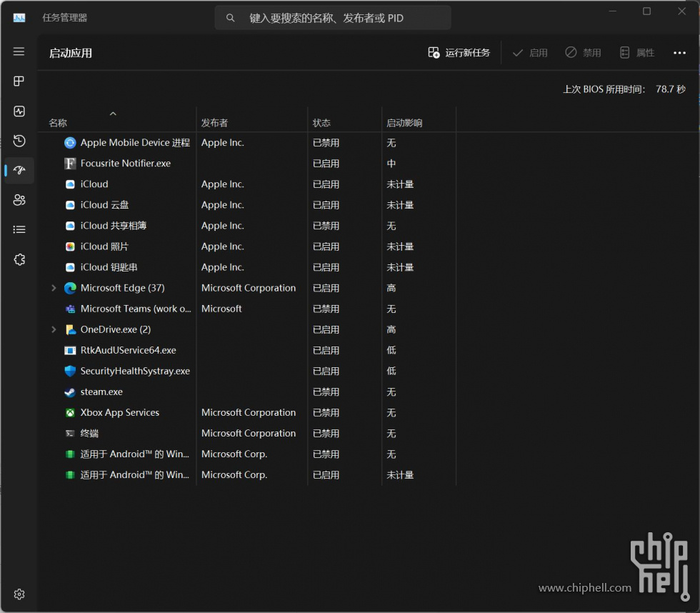Click the iCloud 云盘 row icon
This screenshot has width=700, height=613.
(x=70, y=205)
